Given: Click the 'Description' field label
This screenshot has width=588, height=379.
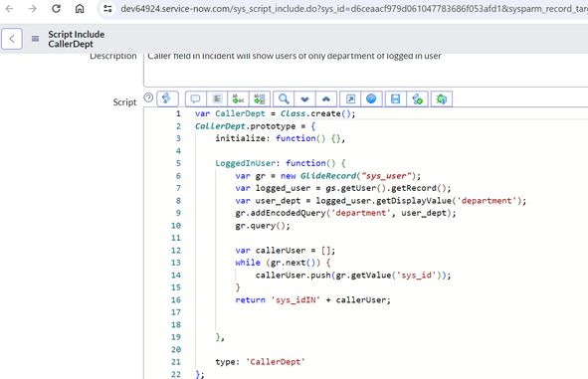Looking at the screenshot, I should (x=113, y=57).
